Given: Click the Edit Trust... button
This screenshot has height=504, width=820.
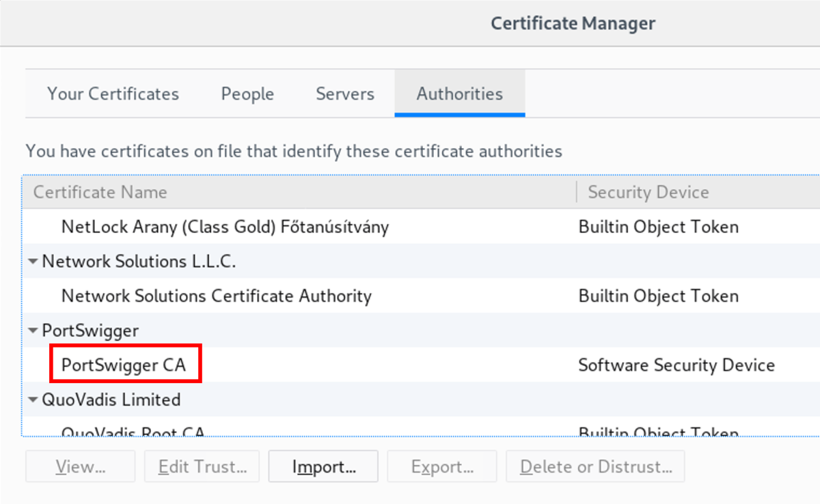Looking at the screenshot, I should pos(202,466).
